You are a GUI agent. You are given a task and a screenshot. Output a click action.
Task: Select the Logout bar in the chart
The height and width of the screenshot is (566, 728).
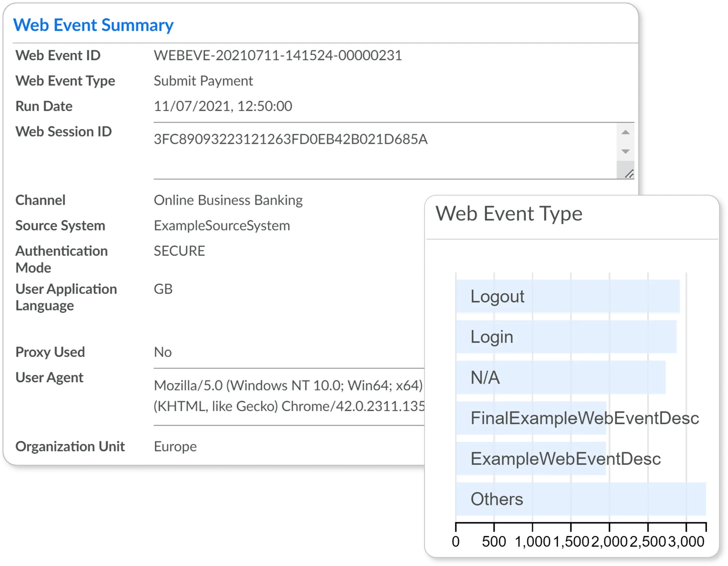[568, 296]
